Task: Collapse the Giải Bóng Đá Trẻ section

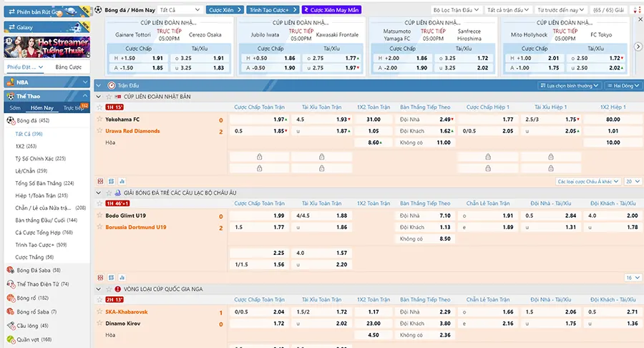Action: coord(99,193)
